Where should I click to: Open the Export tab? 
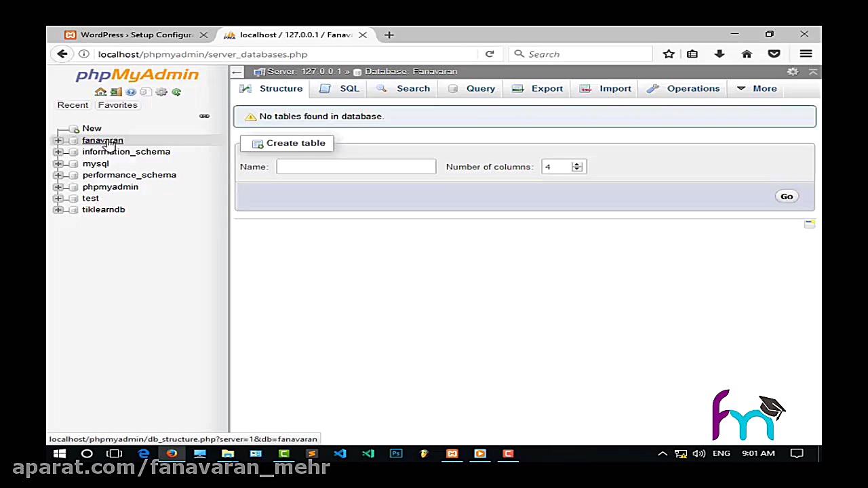538,88
